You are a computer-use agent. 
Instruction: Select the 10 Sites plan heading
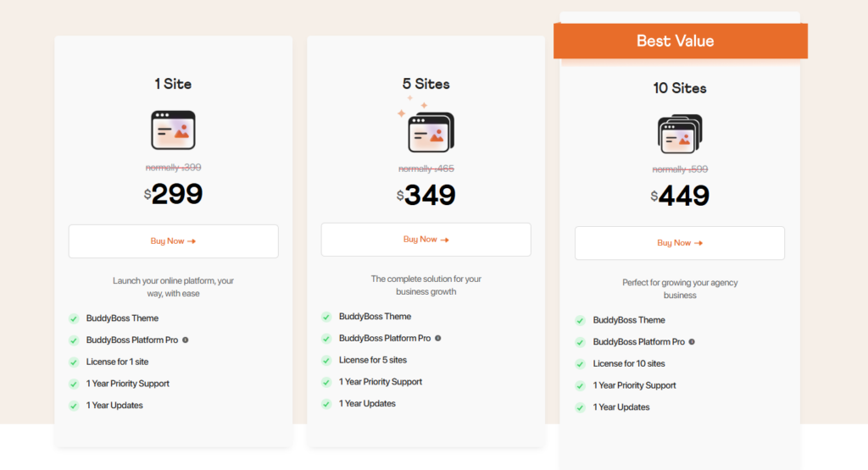point(680,88)
